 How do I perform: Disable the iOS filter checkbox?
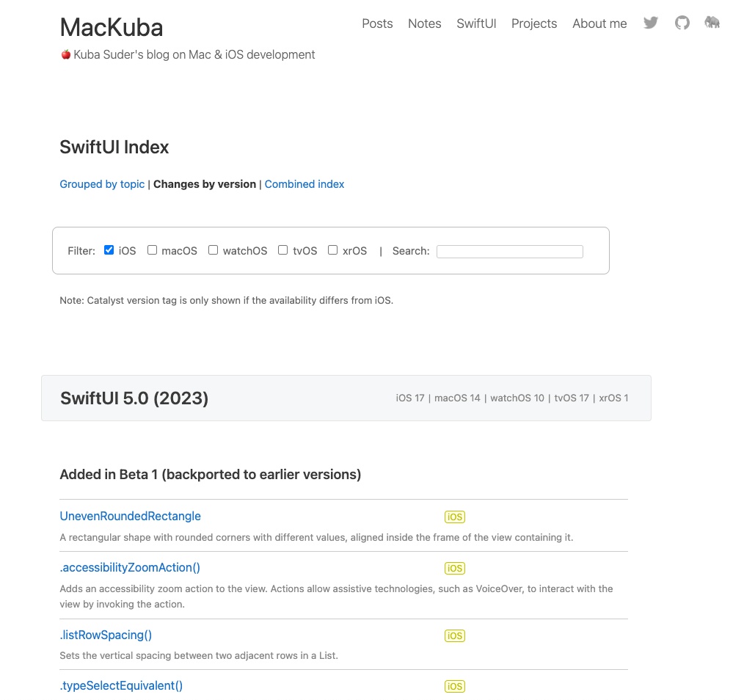tap(109, 249)
